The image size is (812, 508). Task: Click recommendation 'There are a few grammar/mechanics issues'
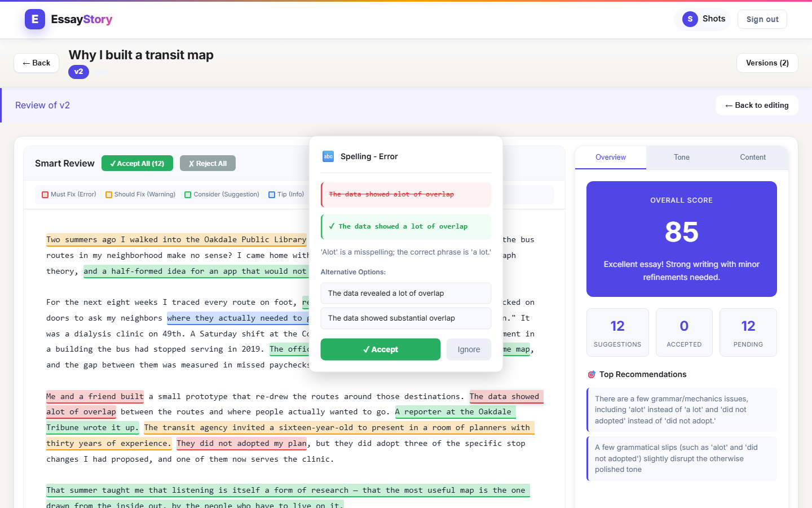[x=682, y=410]
